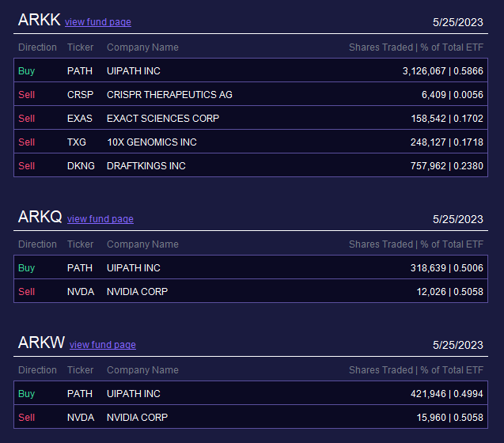Click ARKW Direction column header
The height and width of the screenshot is (443, 504).
pyautogui.click(x=37, y=370)
